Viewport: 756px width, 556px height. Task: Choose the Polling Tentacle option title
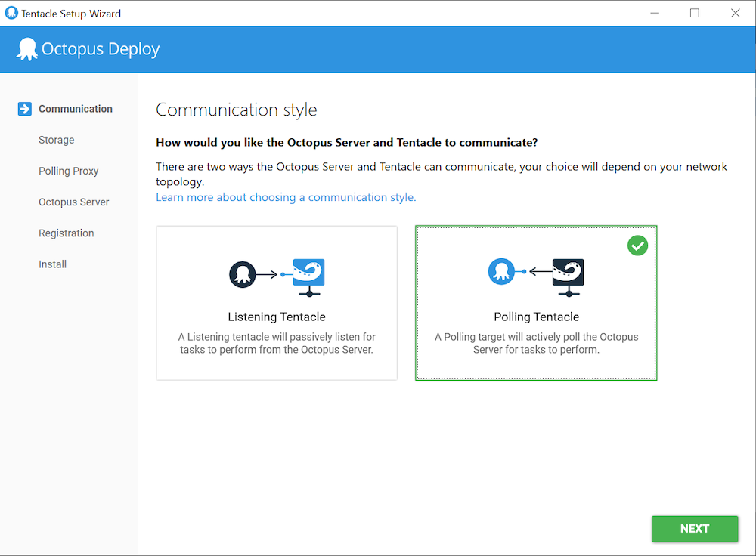(536, 317)
